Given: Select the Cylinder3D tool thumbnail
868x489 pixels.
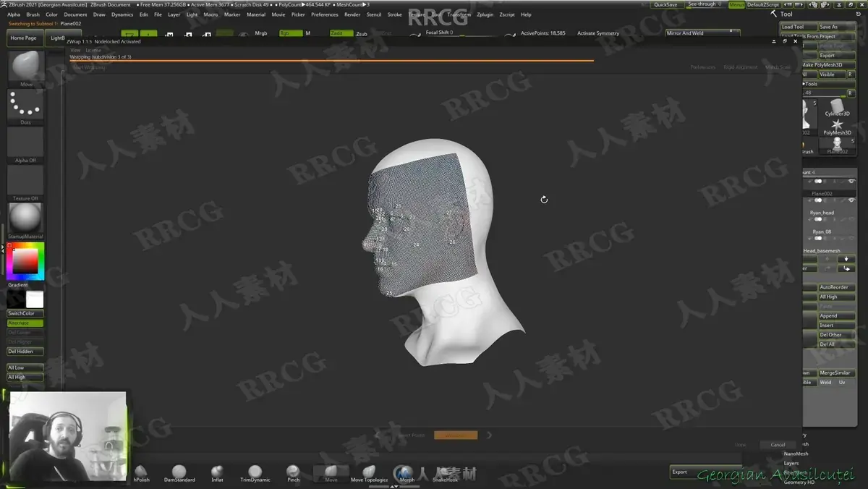Looking at the screenshot, I should pos(838,107).
